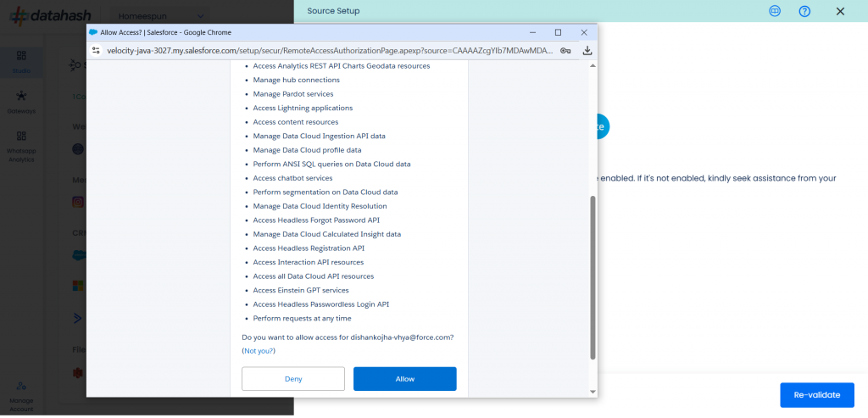The height and width of the screenshot is (418, 868).
Task: Click the Salesforce popup URL address field
Action: [x=330, y=50]
